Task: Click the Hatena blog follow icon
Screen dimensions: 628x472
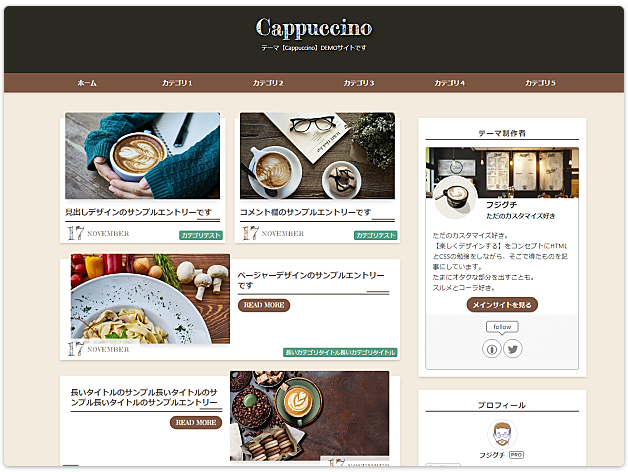Action: (x=492, y=349)
